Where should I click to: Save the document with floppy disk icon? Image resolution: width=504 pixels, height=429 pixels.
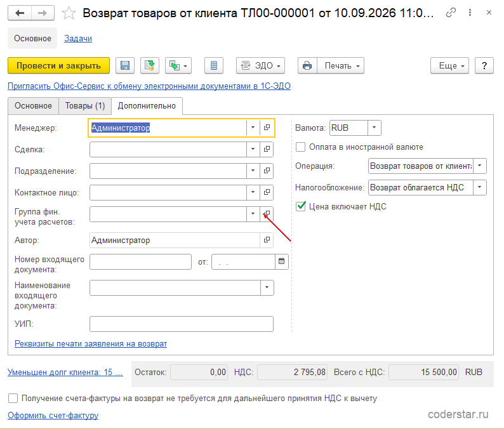[125, 65]
